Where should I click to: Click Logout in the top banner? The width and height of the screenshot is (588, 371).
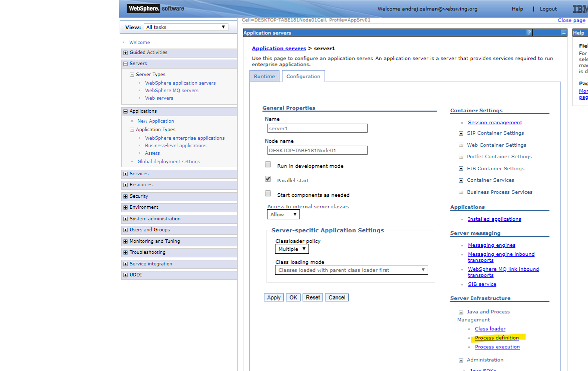pyautogui.click(x=548, y=9)
